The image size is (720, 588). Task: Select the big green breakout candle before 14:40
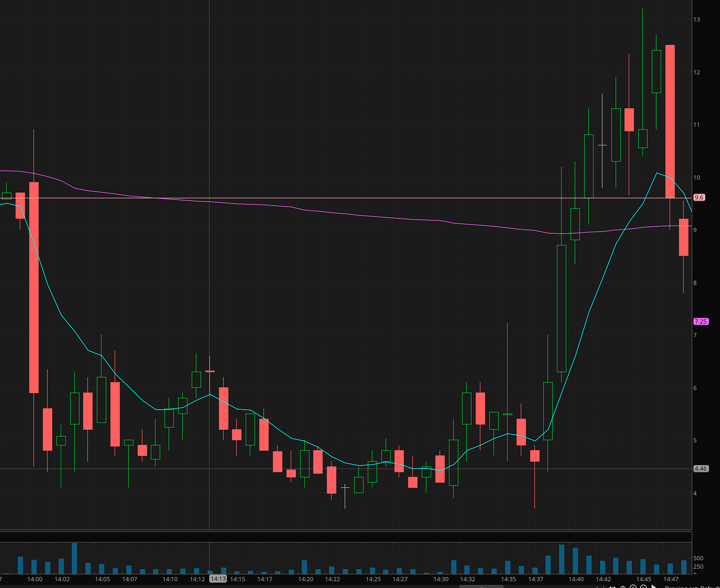[561, 308]
